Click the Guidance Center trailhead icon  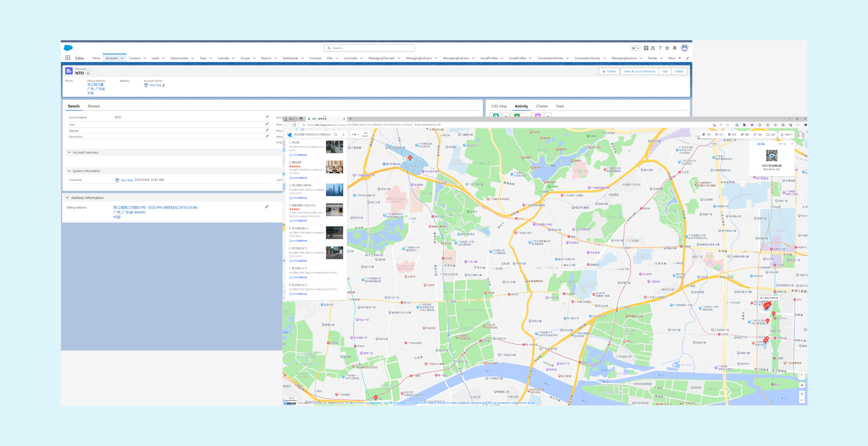click(x=653, y=48)
